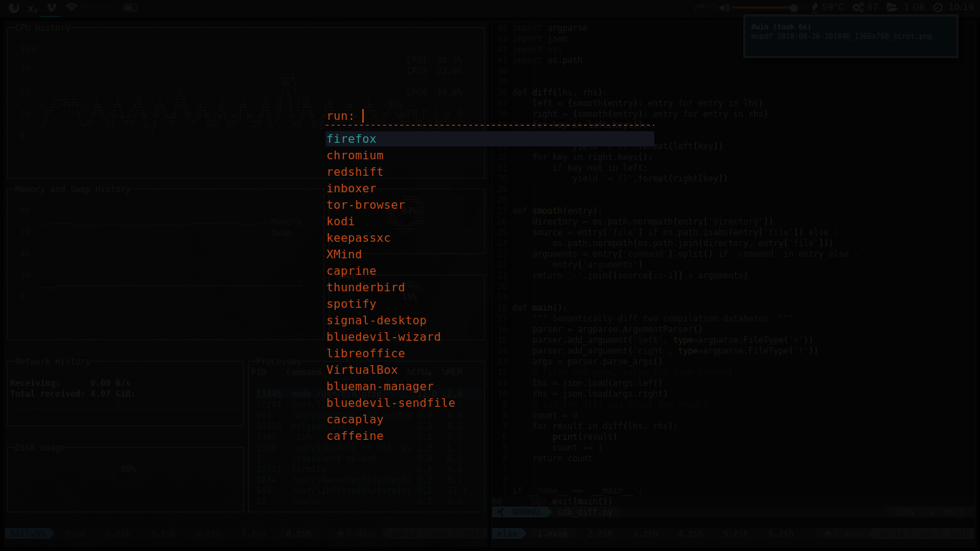Click the cdb_diff.py filename in vim statusline

(584, 512)
